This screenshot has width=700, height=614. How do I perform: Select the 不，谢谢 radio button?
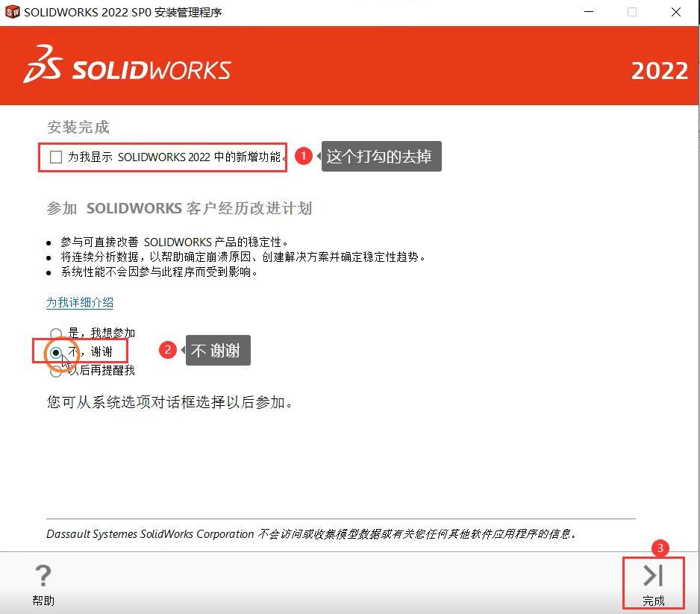tap(56, 351)
